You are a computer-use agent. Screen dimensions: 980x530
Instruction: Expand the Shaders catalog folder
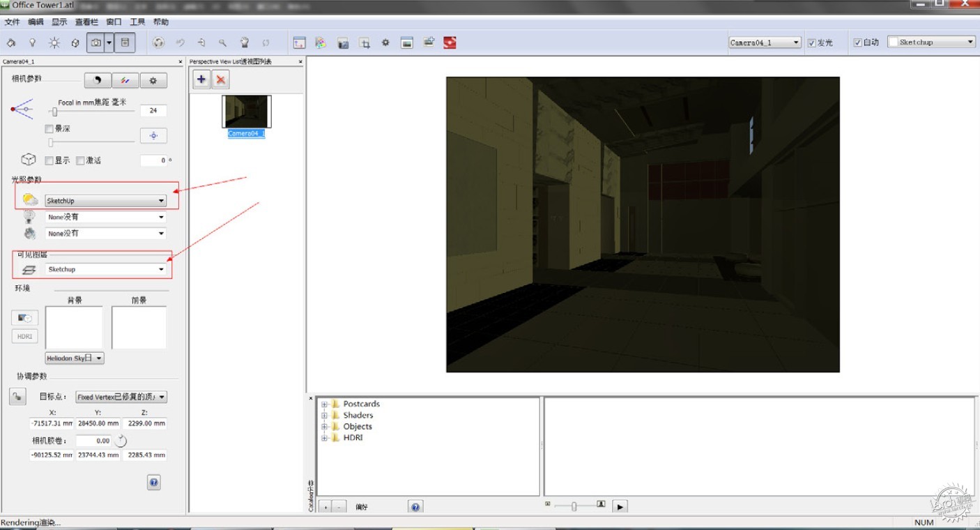(x=324, y=416)
